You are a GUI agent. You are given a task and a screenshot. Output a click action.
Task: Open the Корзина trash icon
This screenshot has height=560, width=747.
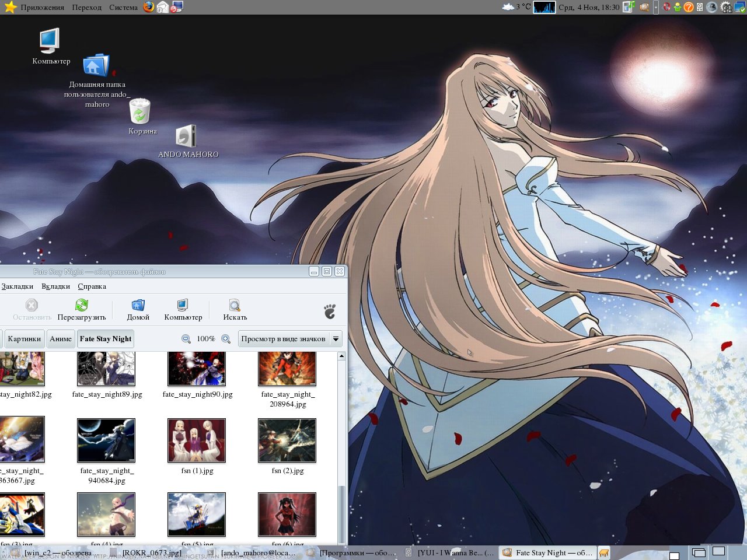pyautogui.click(x=139, y=111)
